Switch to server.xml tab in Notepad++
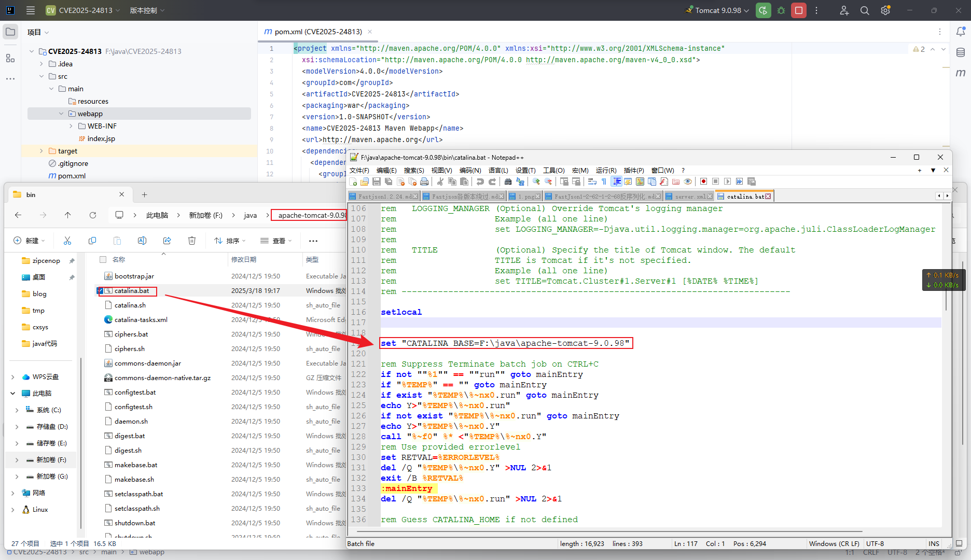971x560 pixels. 689,197
